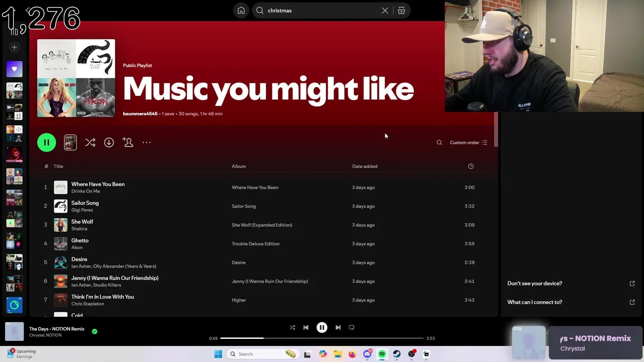This screenshot has height=362, width=644.
Task: Launch Firefox from the taskbar
Action: 352,354
